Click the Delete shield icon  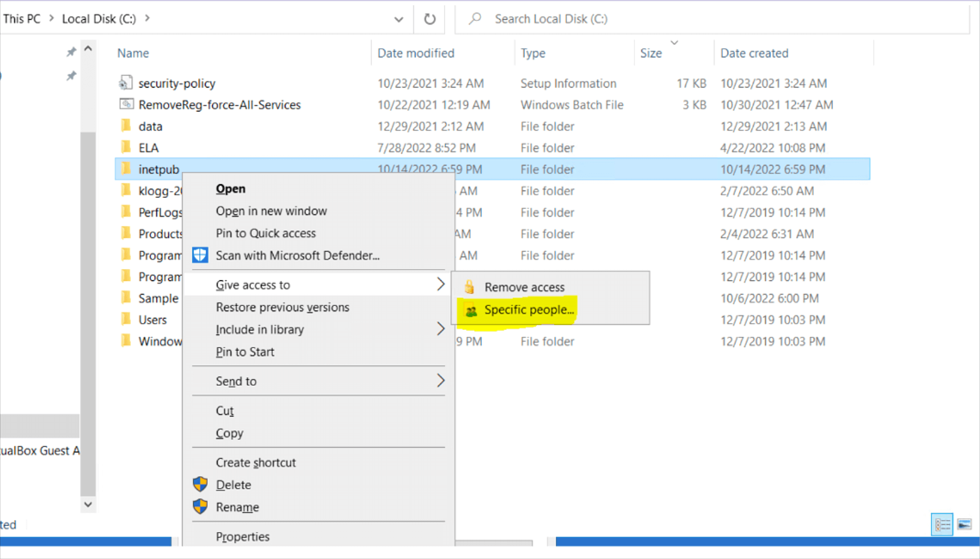pos(200,484)
